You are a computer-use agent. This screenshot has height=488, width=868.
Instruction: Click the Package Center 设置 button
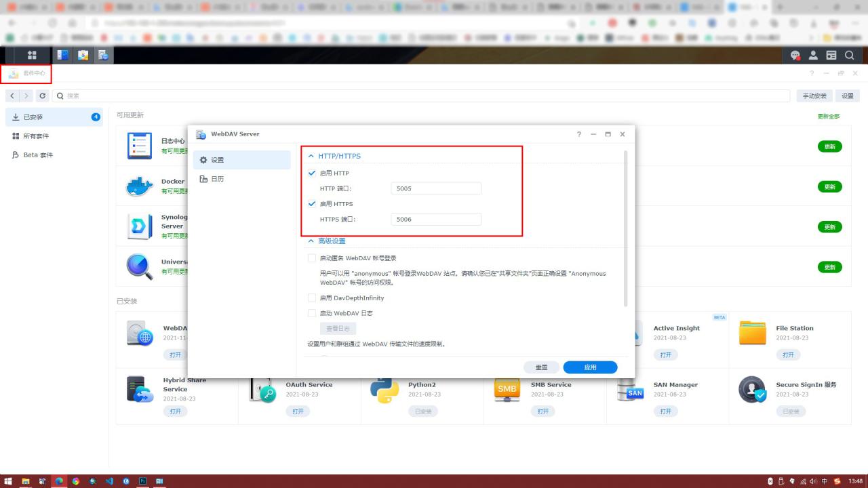848,96
